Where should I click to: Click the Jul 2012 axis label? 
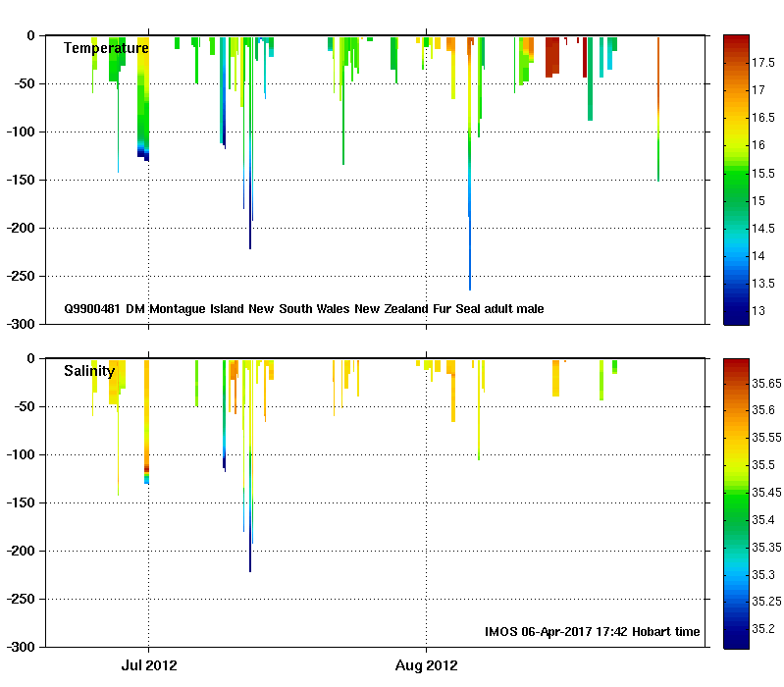point(149,665)
